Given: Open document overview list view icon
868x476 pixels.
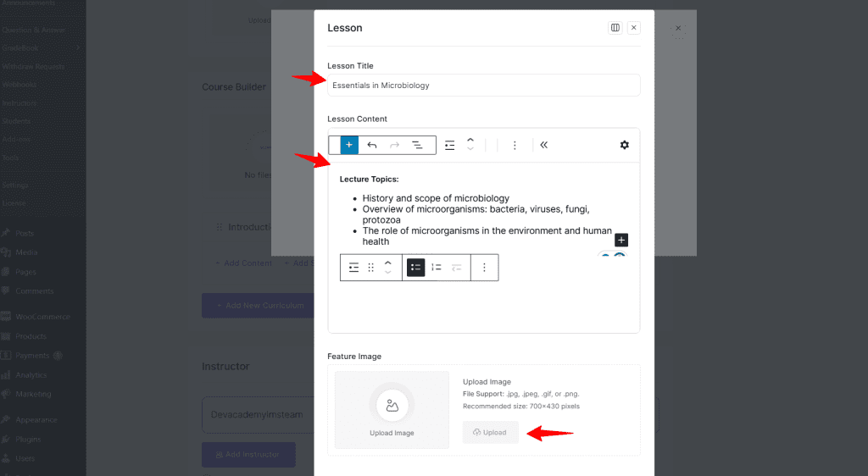Looking at the screenshot, I should [417, 145].
